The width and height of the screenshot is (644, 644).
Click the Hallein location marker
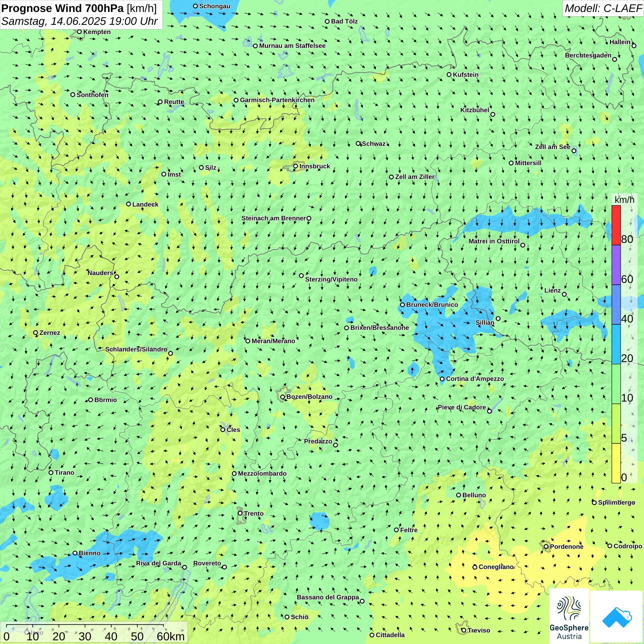click(634, 46)
